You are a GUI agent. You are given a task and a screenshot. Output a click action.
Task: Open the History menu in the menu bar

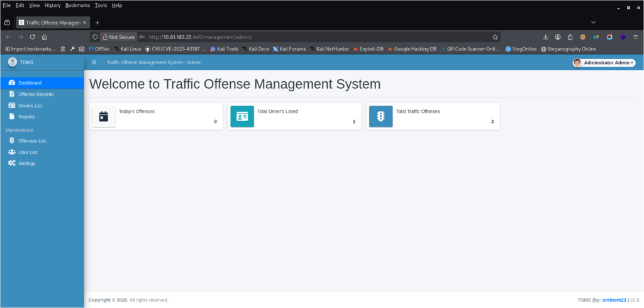53,5
